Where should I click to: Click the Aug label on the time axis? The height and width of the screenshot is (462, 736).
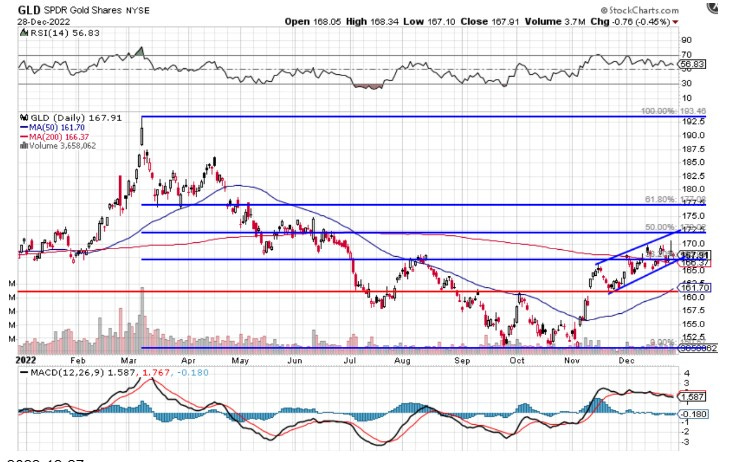[x=403, y=357]
